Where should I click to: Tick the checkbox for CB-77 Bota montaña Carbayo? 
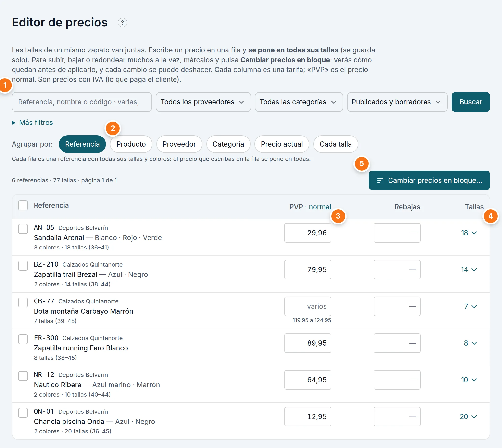(23, 302)
